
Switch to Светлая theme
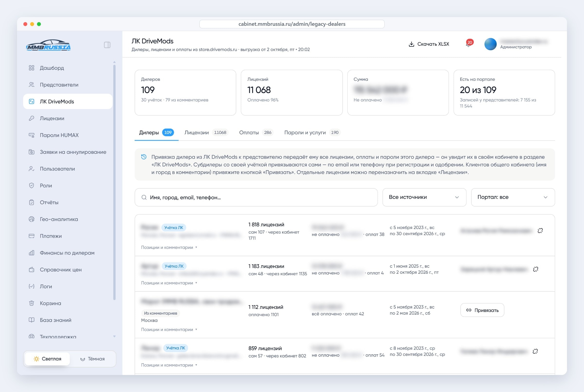coord(47,359)
